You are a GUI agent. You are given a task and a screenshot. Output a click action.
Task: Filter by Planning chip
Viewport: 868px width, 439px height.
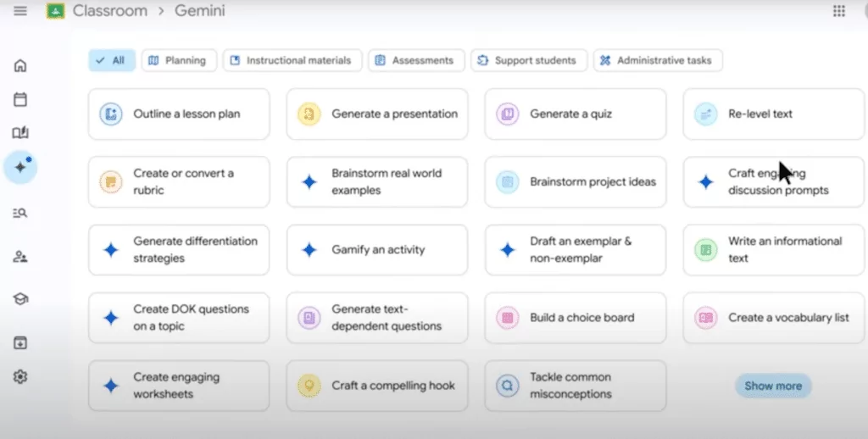[180, 60]
